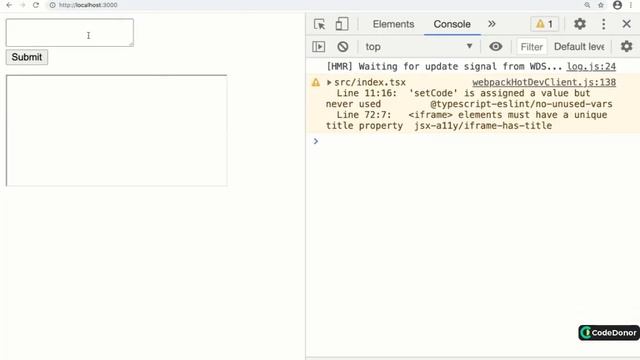Image resolution: width=640 pixels, height=360 pixels.
Task: Click inside the preview iframe
Action: 117,131
